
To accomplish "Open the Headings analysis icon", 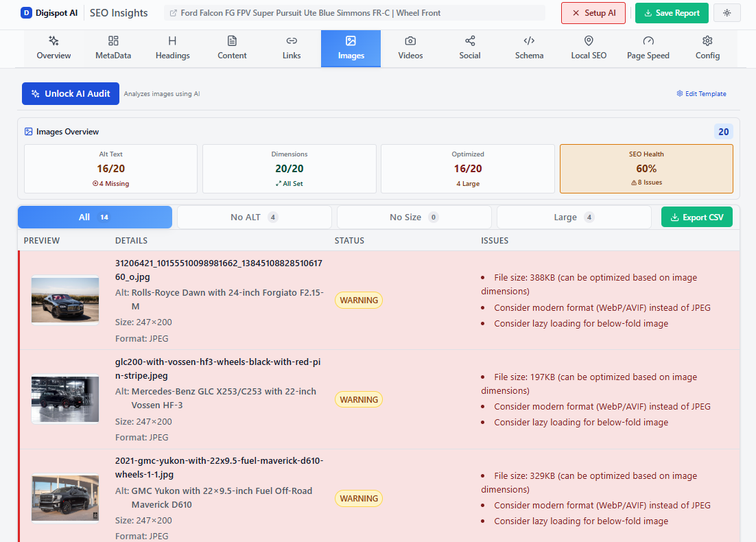I will coord(172,41).
